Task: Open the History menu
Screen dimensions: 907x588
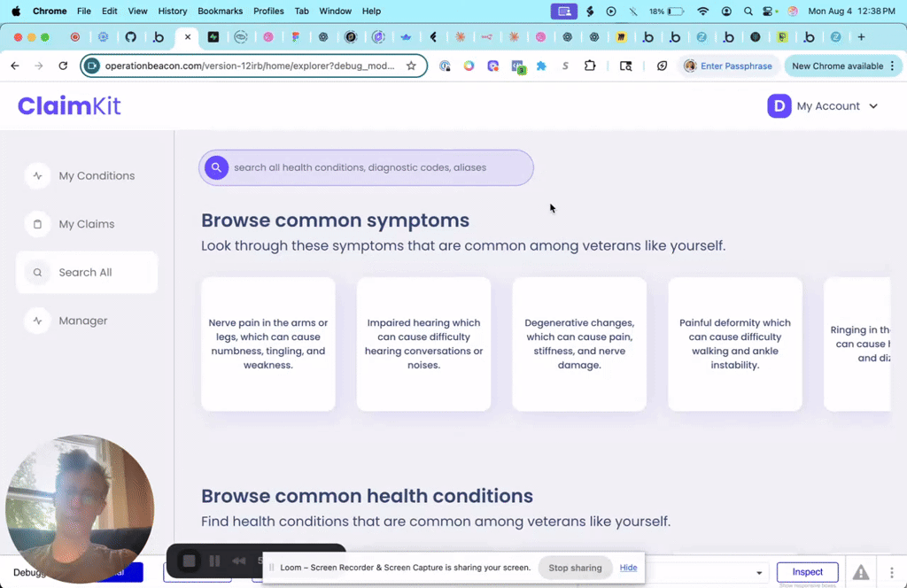Action: (173, 11)
